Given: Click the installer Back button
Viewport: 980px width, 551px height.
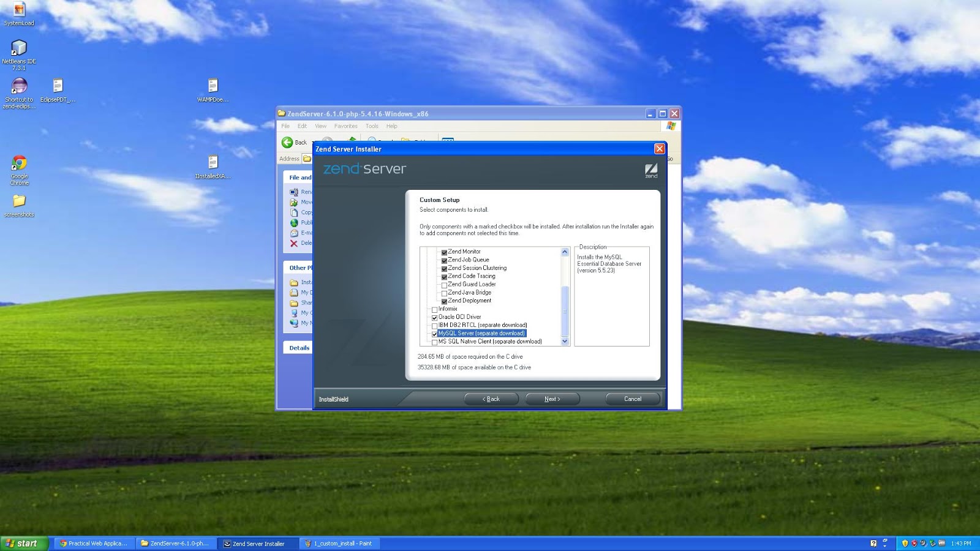Looking at the screenshot, I should pyautogui.click(x=491, y=399).
